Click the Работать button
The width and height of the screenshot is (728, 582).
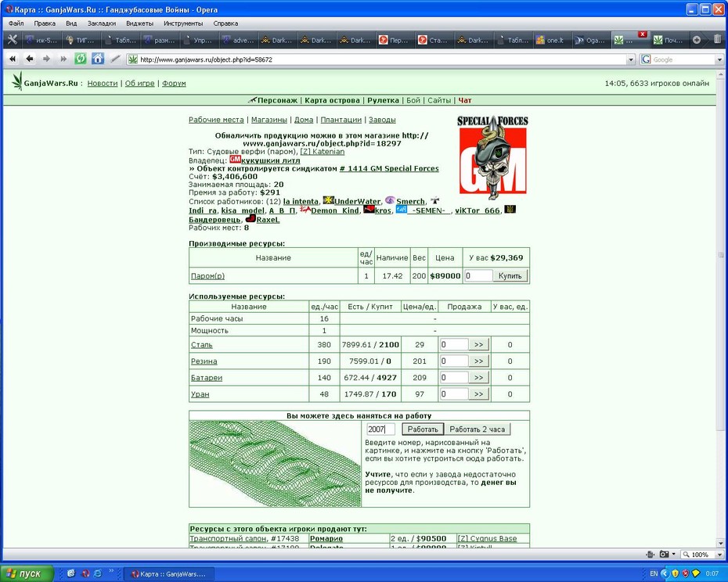click(x=423, y=429)
